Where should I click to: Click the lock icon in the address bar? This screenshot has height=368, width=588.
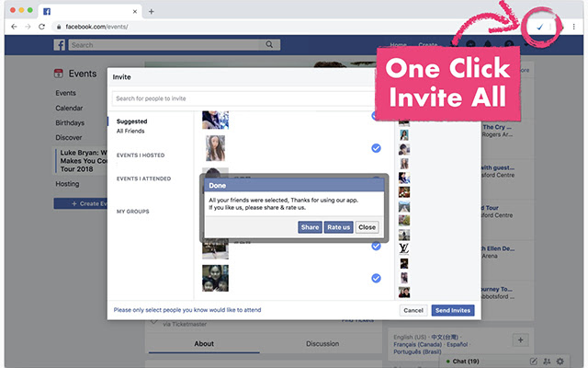[59, 27]
